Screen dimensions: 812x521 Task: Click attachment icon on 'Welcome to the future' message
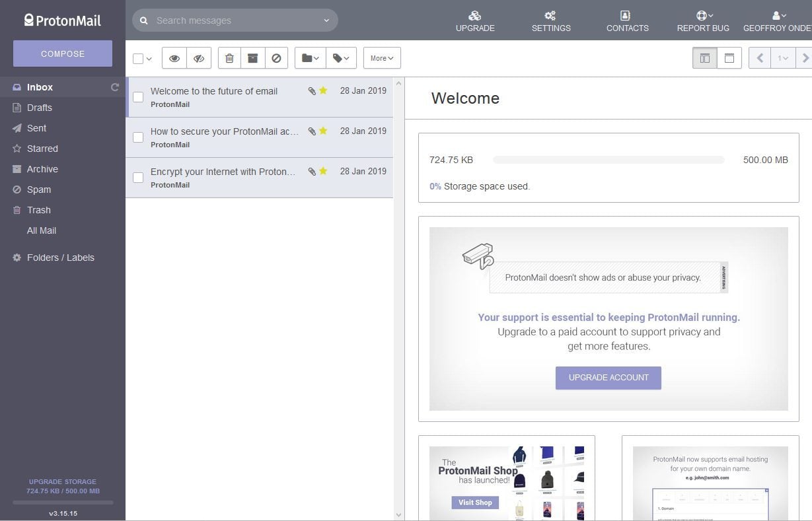click(x=312, y=91)
